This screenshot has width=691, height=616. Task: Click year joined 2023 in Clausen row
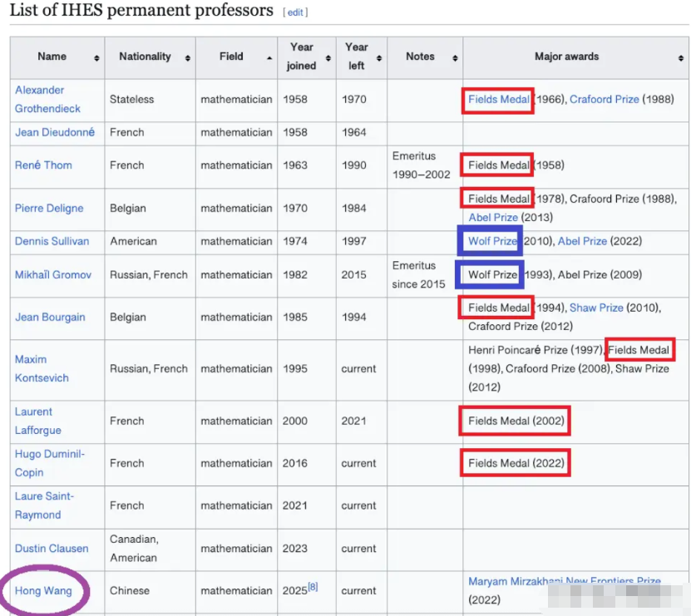click(x=295, y=548)
